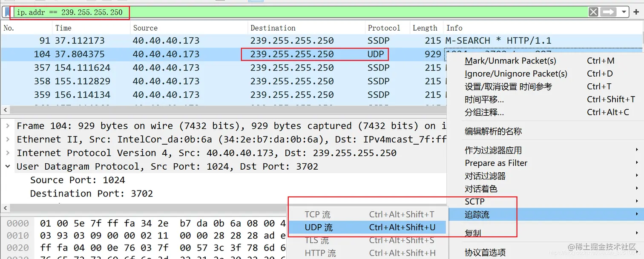Choose HTTP 流 in submenu
The width and height of the screenshot is (644, 259).
click(368, 253)
